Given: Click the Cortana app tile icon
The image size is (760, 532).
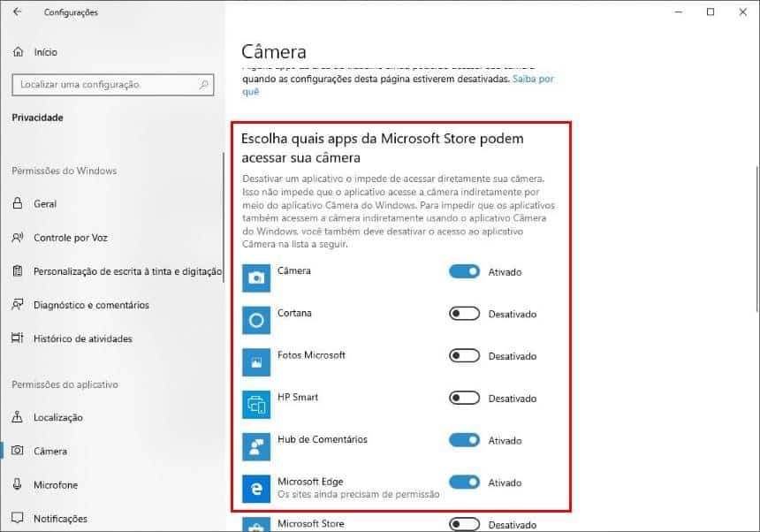Looking at the screenshot, I should (256, 320).
